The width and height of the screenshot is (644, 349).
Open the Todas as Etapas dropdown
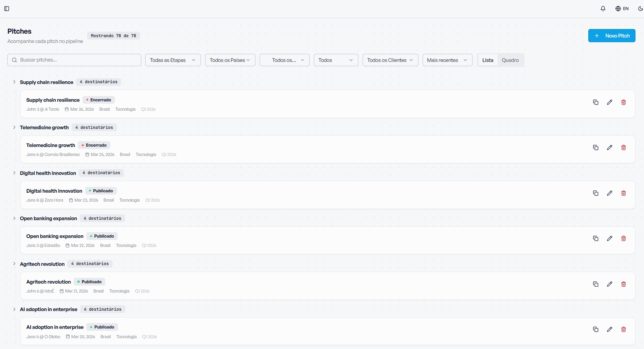[x=173, y=60]
